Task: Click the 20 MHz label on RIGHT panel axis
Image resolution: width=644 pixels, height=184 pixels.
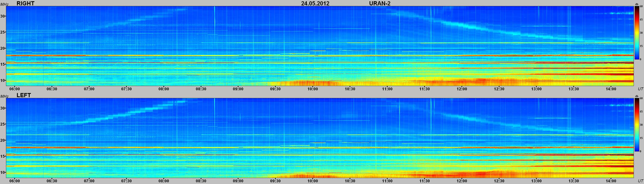Action: pyautogui.click(x=3, y=48)
